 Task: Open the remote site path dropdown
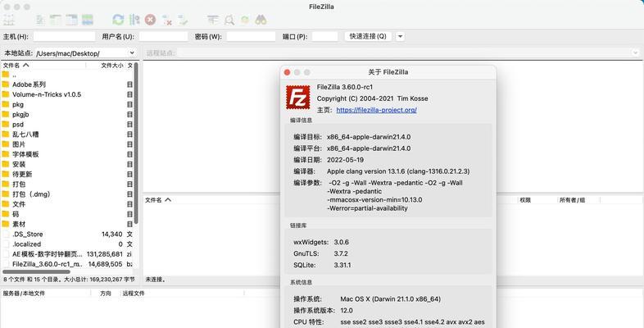[x=635, y=53]
